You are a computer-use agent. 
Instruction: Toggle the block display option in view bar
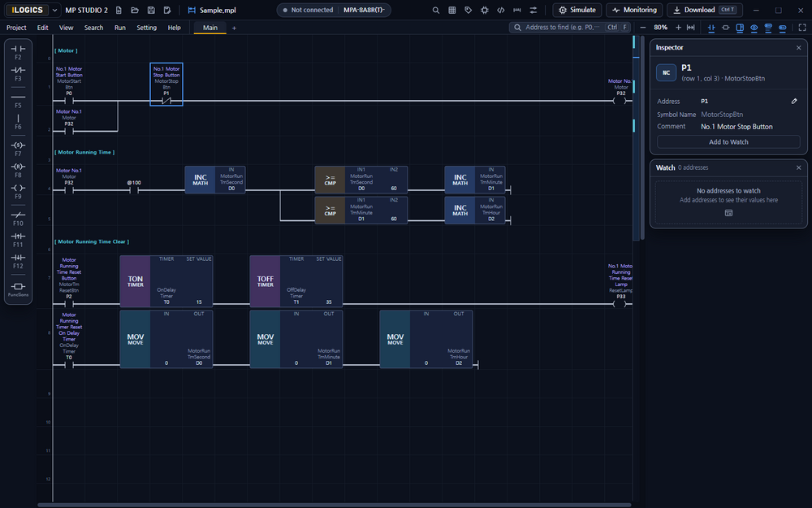[725, 28]
